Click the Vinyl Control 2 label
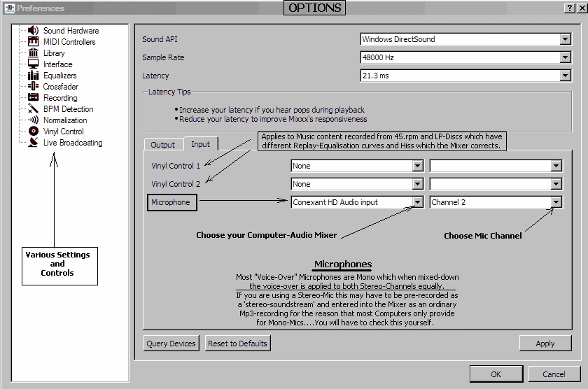 [176, 184]
